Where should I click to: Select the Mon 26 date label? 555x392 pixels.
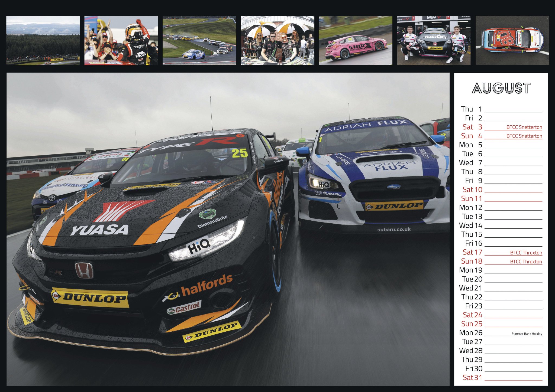(471, 333)
